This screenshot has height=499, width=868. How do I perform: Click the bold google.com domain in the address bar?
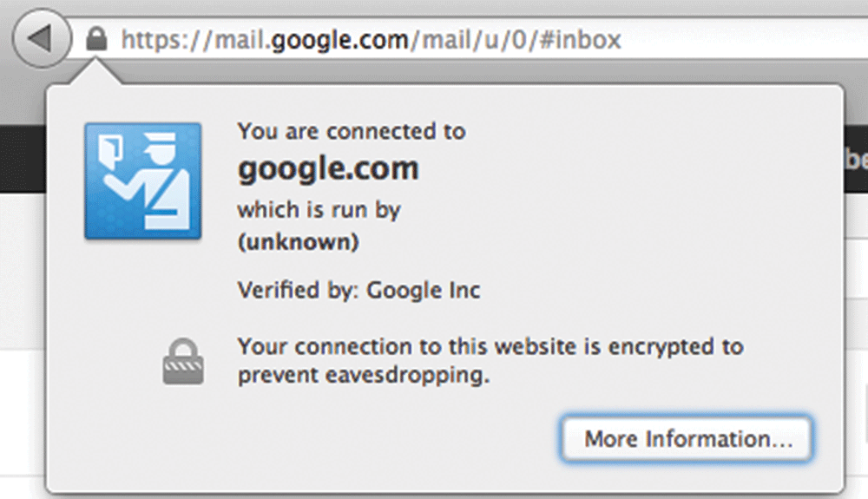click(339, 40)
